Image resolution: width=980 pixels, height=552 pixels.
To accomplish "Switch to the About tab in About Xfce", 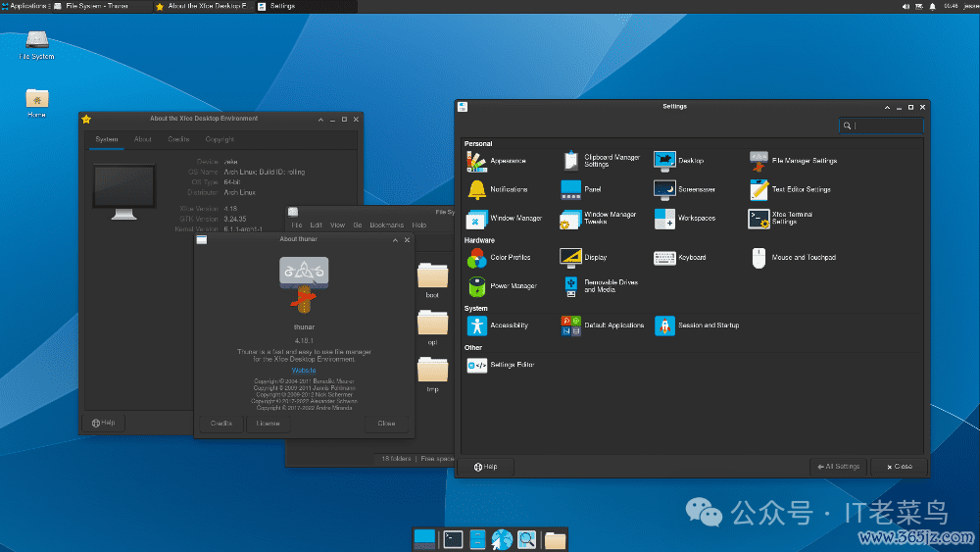I will point(142,139).
